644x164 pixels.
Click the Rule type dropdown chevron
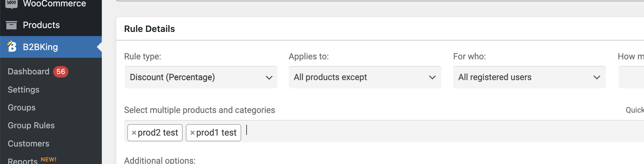click(269, 78)
